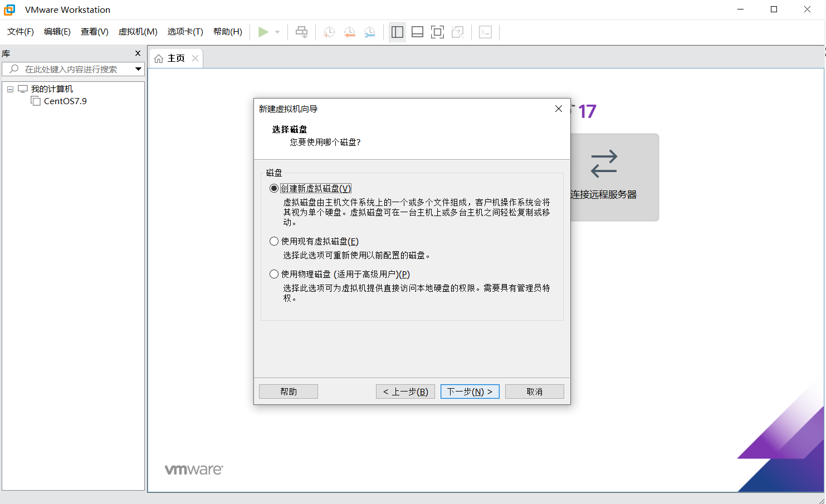Open the 查看(V) menu
Screen dimensions: 826x504
click(x=95, y=32)
